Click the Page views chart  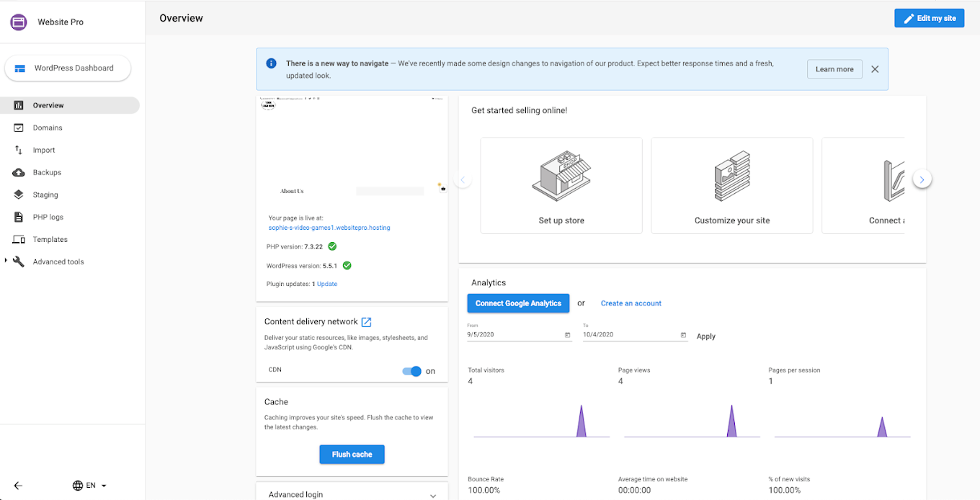click(x=692, y=421)
